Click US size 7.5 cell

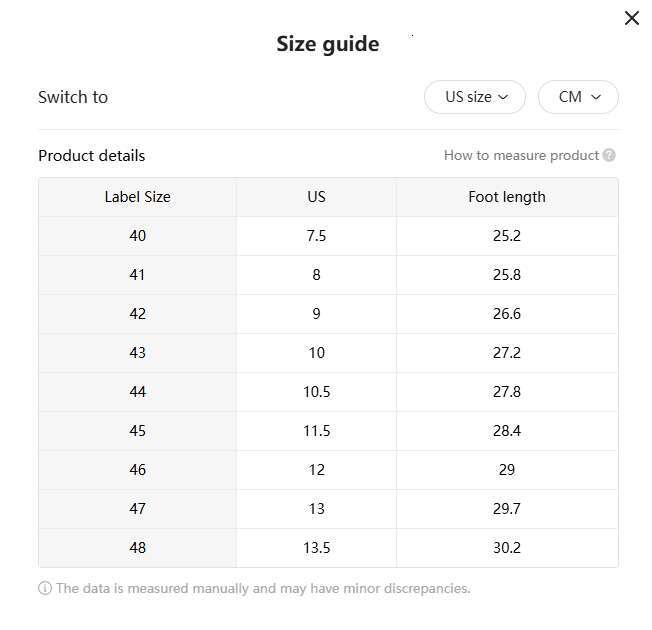pos(316,236)
